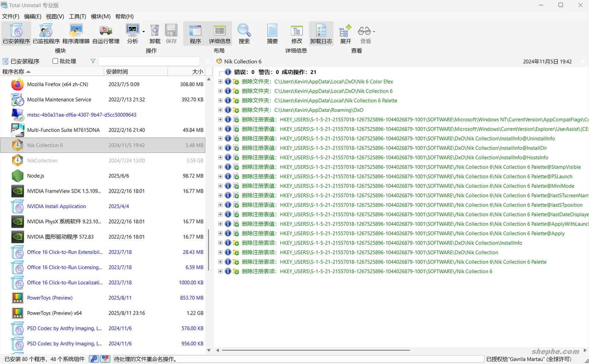Open the 模块(M) menu
The height and width of the screenshot is (364, 589).
click(100, 17)
